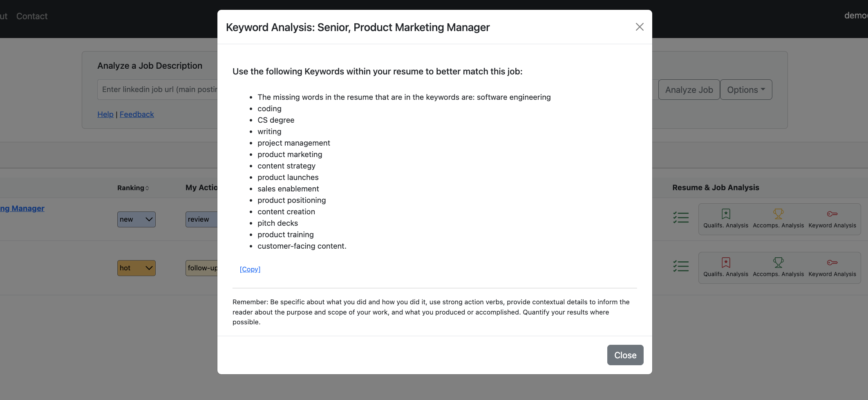Image resolution: width=868 pixels, height=400 pixels.
Task: Click the gray Close button
Action: [x=625, y=355]
